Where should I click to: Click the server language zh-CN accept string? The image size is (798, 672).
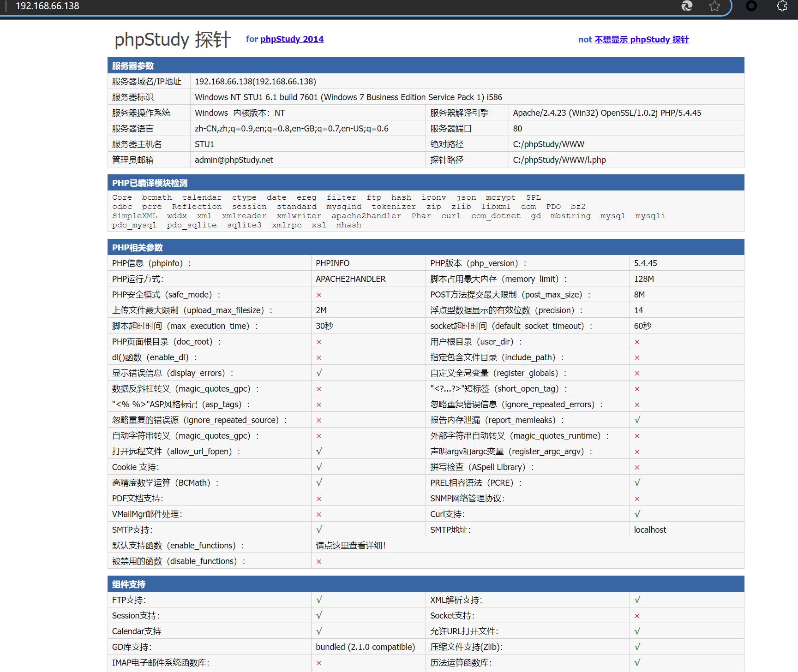pyautogui.click(x=292, y=129)
